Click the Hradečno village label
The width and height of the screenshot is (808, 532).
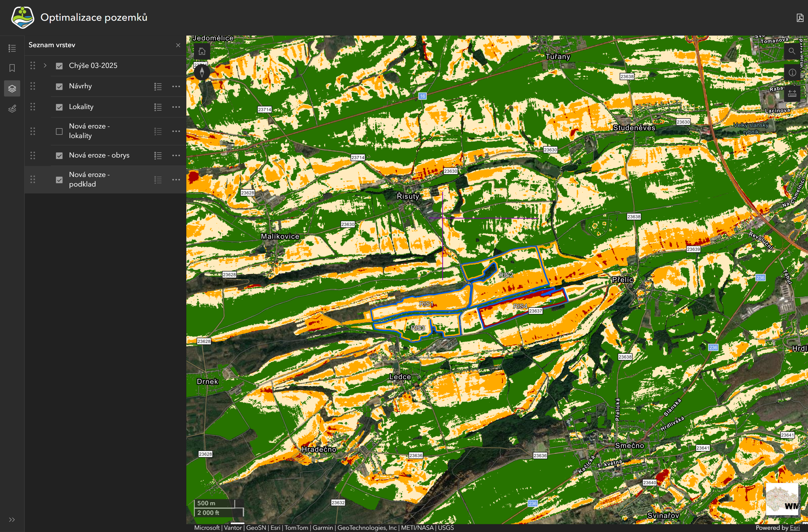(319, 449)
